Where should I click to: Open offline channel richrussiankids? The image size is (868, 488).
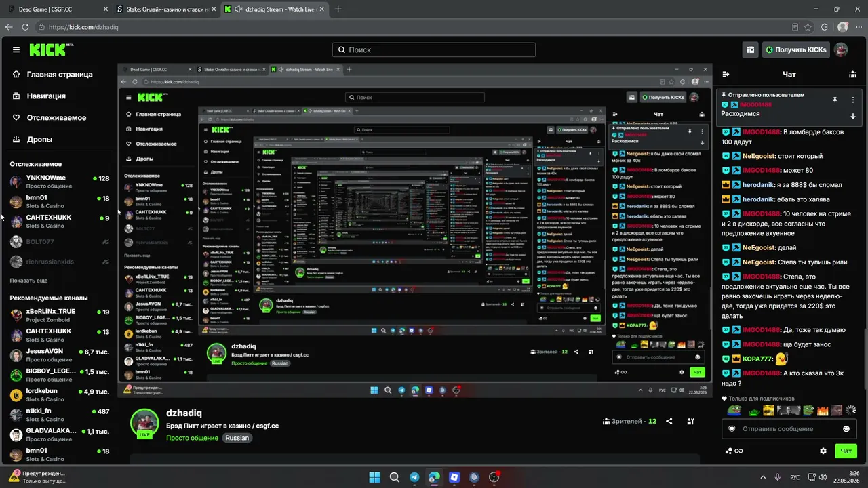[60, 261]
